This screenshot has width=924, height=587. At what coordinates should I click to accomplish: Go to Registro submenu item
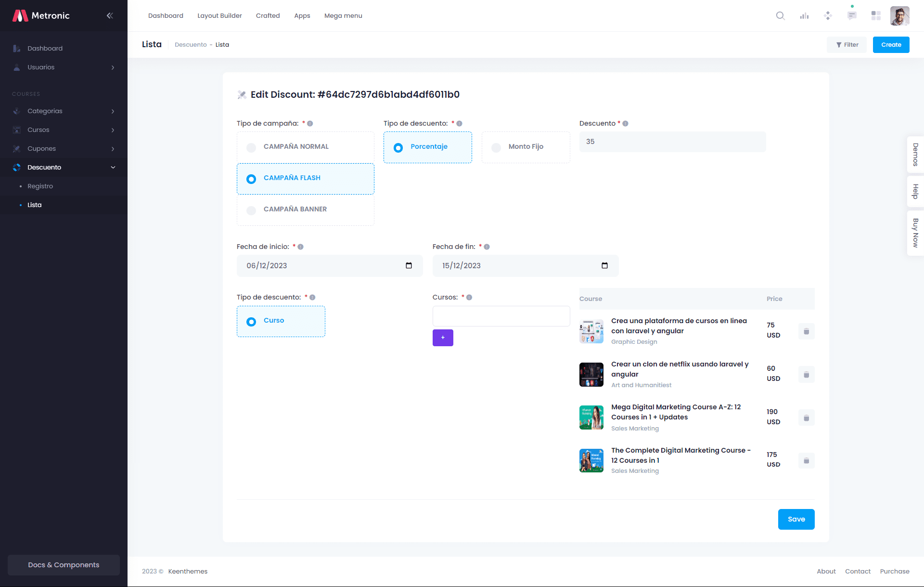pos(40,186)
